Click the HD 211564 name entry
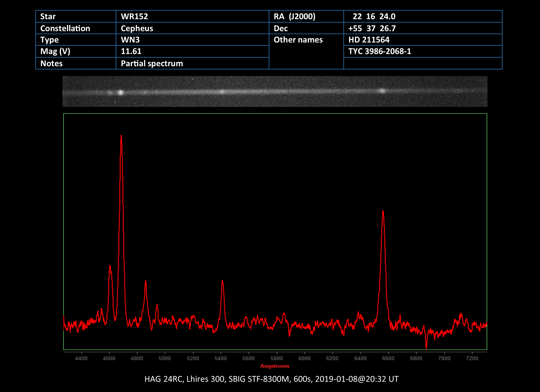Screen dimensions: 540x392 pos(369,40)
